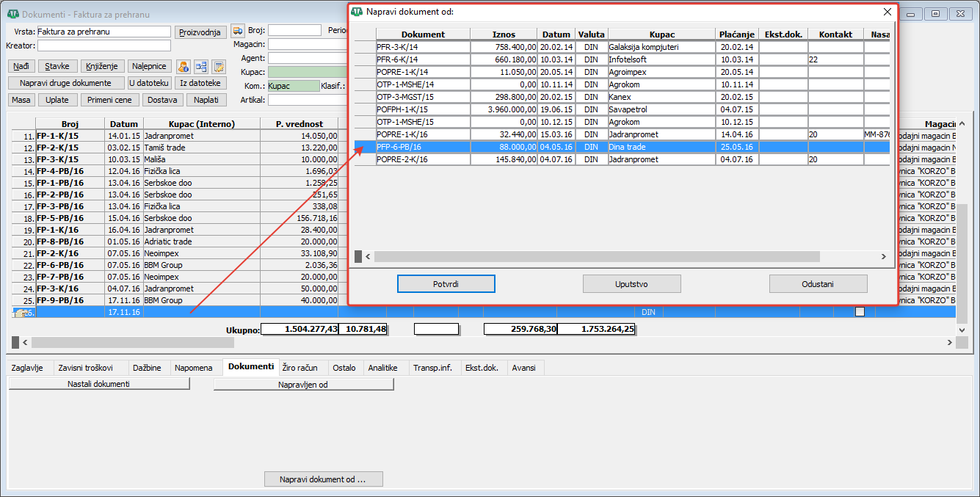Cancel the dialog with Odustani

point(819,284)
